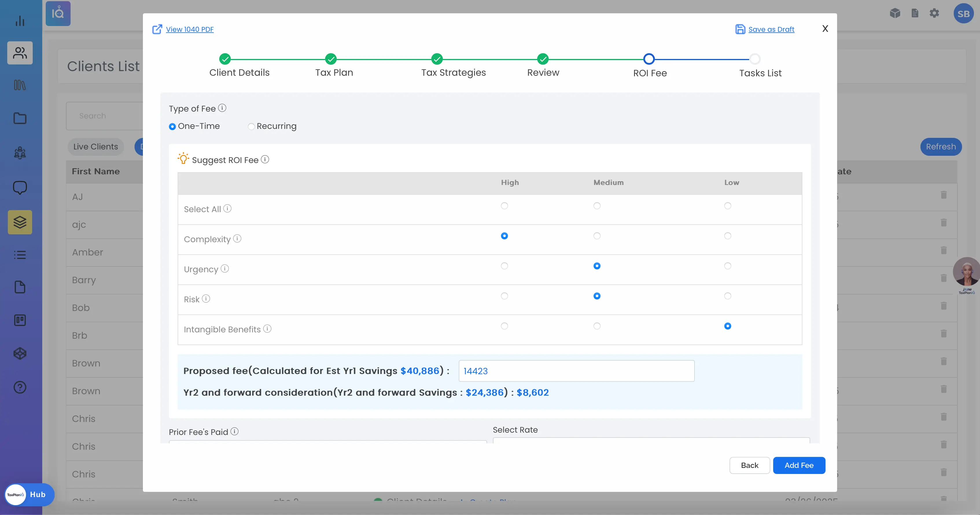Click info icon beside Complexity
Viewport: 980px width, 515px height.
pos(237,239)
